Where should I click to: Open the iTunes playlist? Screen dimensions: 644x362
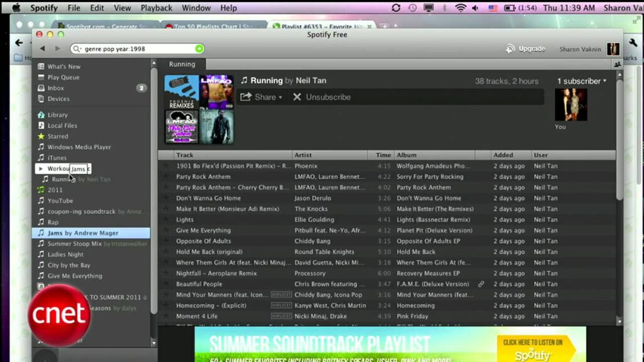click(x=57, y=158)
